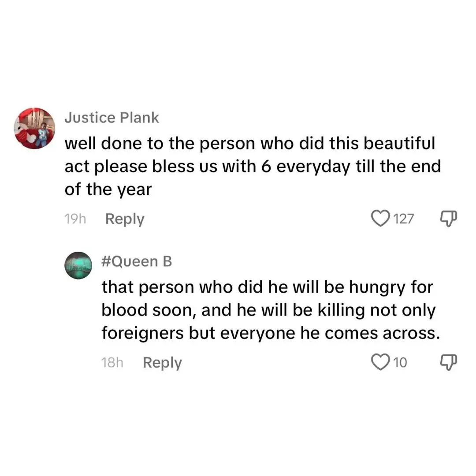Select the 19h timestamp
The width and height of the screenshot is (476, 476).
[74, 219]
